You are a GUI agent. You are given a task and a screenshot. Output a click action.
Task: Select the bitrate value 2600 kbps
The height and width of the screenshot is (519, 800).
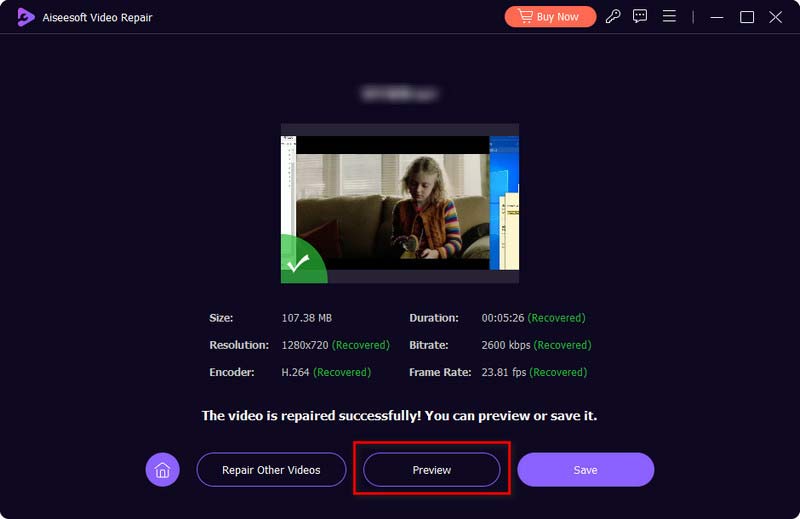pyautogui.click(x=506, y=345)
